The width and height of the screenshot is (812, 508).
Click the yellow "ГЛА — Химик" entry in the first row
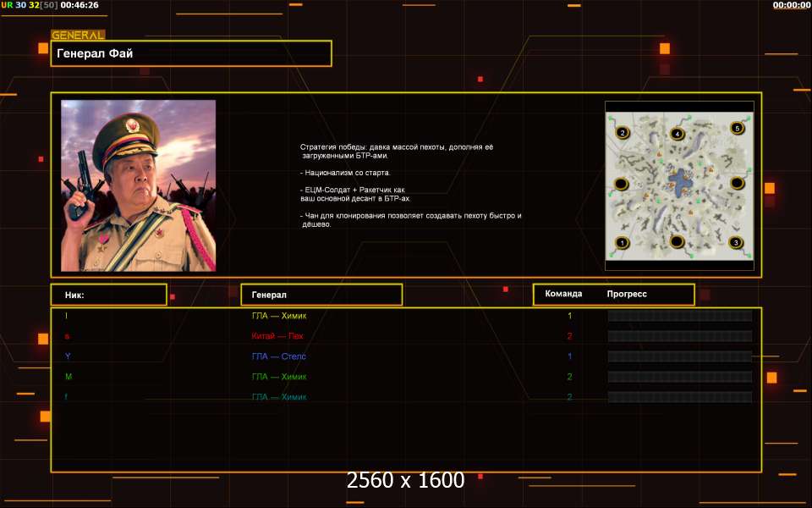tap(279, 316)
